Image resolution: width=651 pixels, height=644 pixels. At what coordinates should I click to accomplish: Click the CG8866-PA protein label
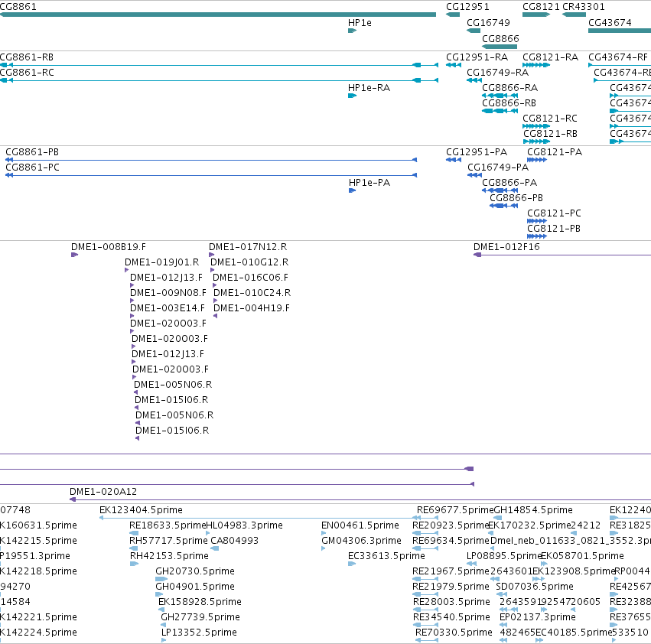pos(509,183)
